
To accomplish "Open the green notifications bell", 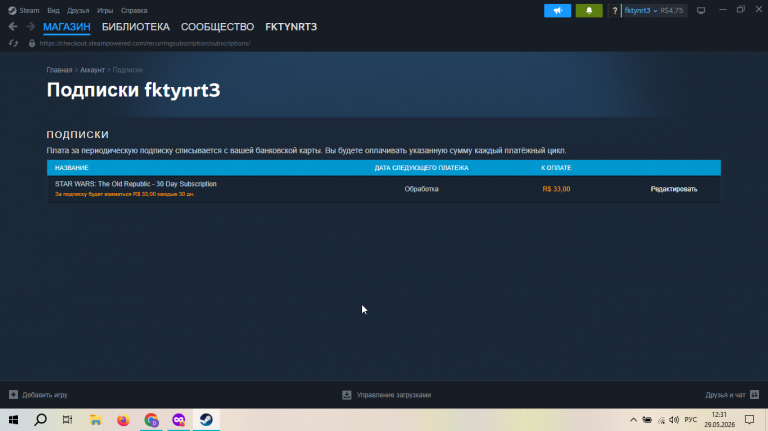I will 589,10.
